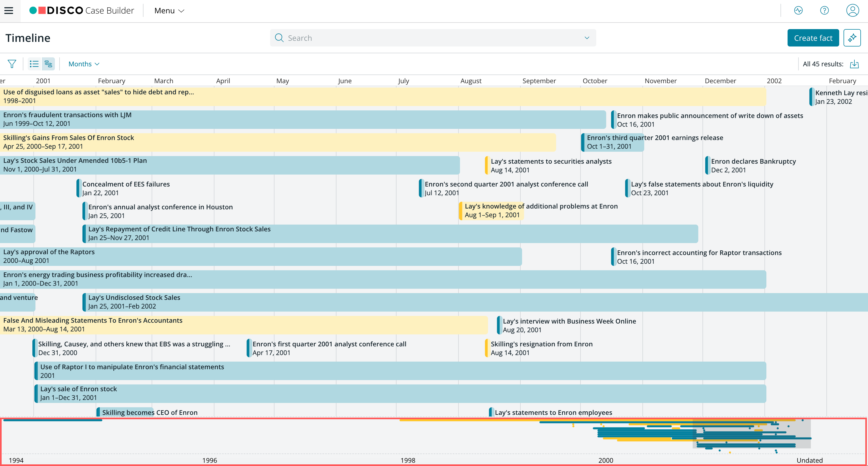Open Skilling, Causey, and others knew EBS fact
This screenshot has width=868, height=466.
click(132, 348)
